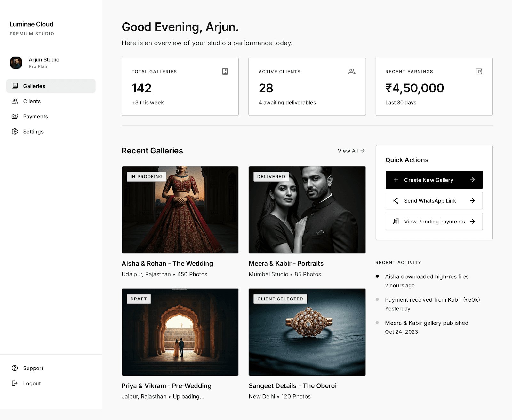The width and height of the screenshot is (512, 420).
Task: Open the Aisha & Rohan wedding thumbnail
Action: click(x=180, y=210)
